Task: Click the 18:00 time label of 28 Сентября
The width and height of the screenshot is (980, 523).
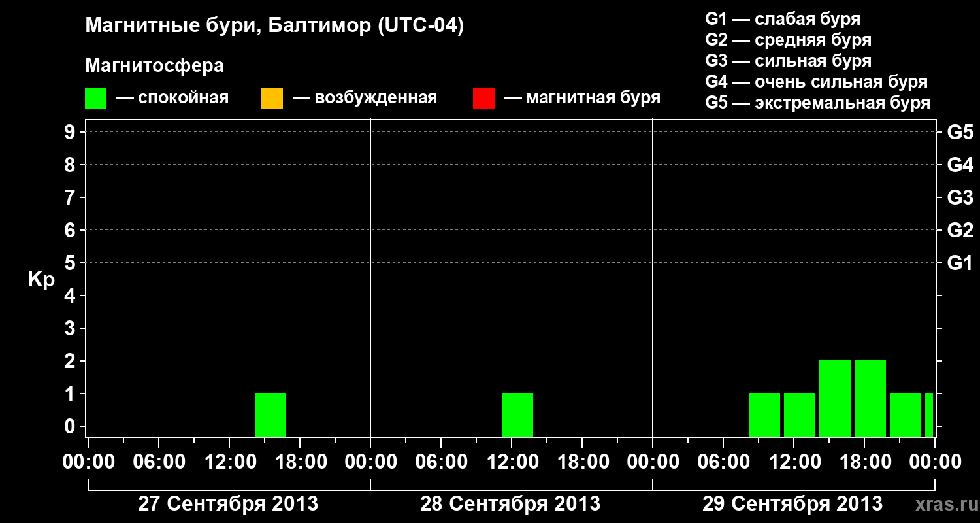Action: (583, 462)
